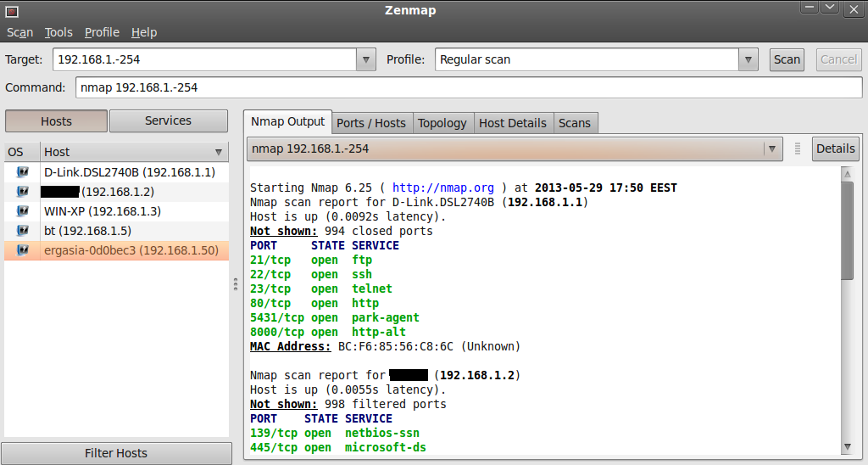Viewport: 868px width, 465px height.
Task: Click the OS column header
Action: [22, 152]
